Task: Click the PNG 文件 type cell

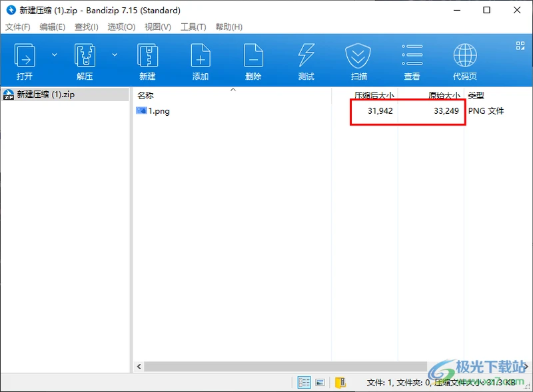Action: click(x=486, y=110)
